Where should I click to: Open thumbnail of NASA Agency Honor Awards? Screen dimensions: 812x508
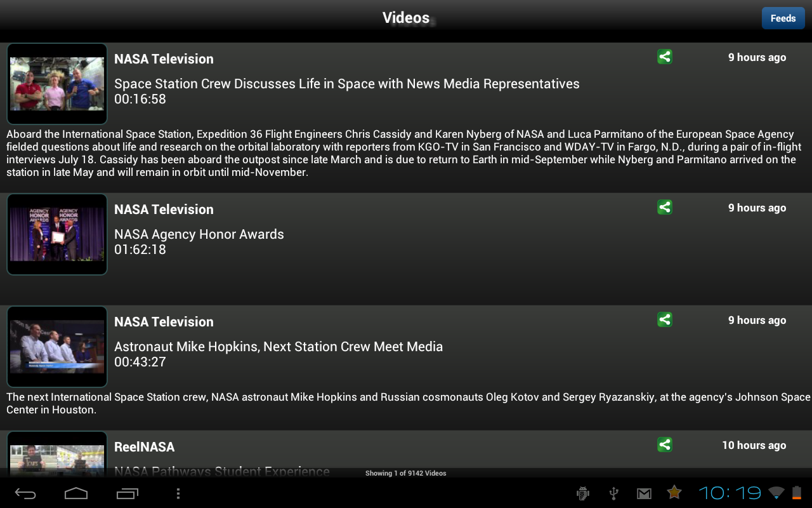click(x=57, y=234)
